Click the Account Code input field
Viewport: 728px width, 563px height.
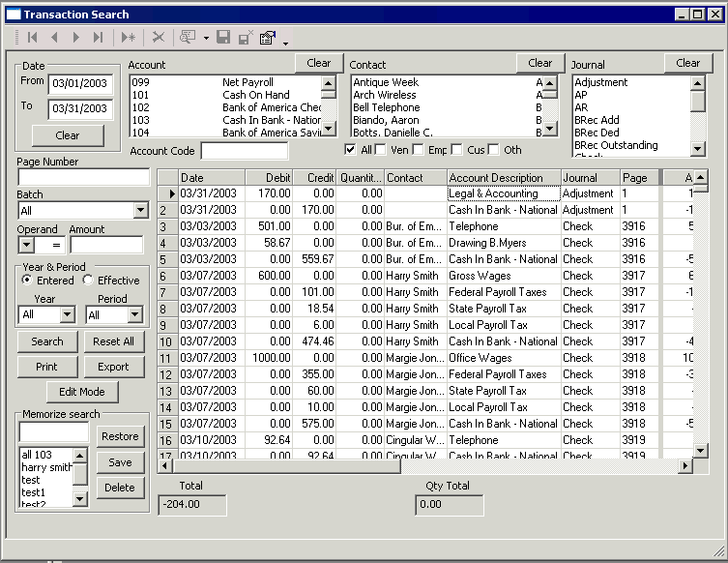point(245,151)
